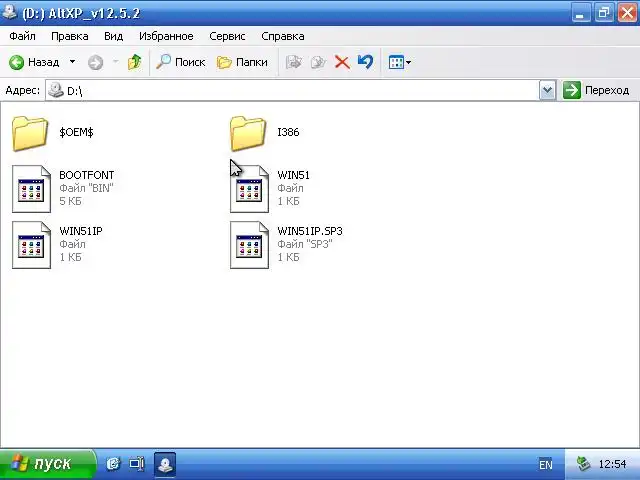This screenshot has height=480, width=640.
Task: Expand the address bar dropdown
Action: [547, 91]
